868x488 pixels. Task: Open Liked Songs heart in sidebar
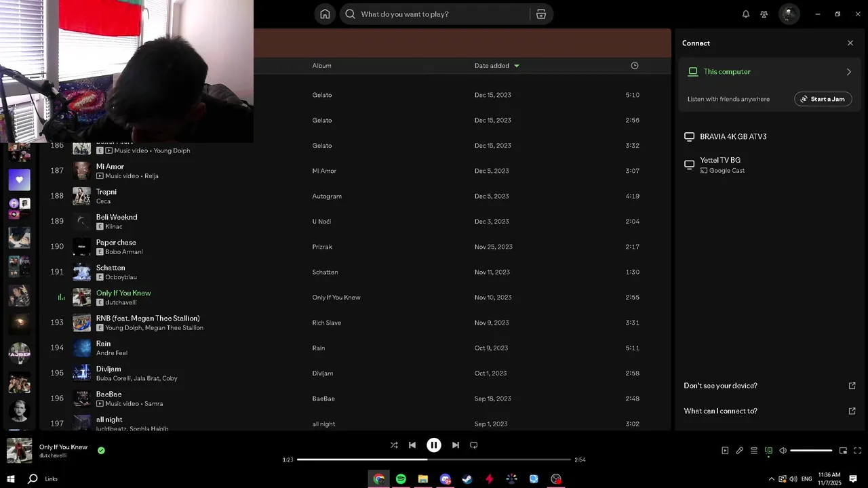[19, 180]
